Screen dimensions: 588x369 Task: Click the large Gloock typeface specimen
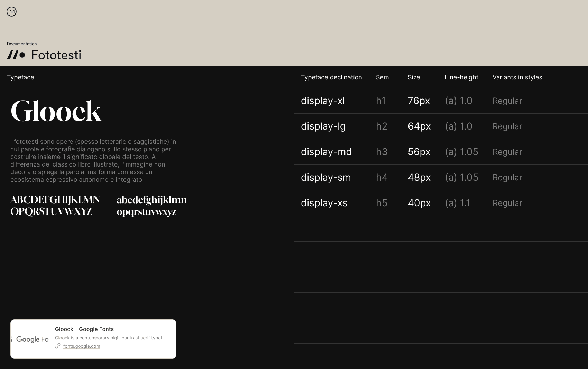[56, 111]
